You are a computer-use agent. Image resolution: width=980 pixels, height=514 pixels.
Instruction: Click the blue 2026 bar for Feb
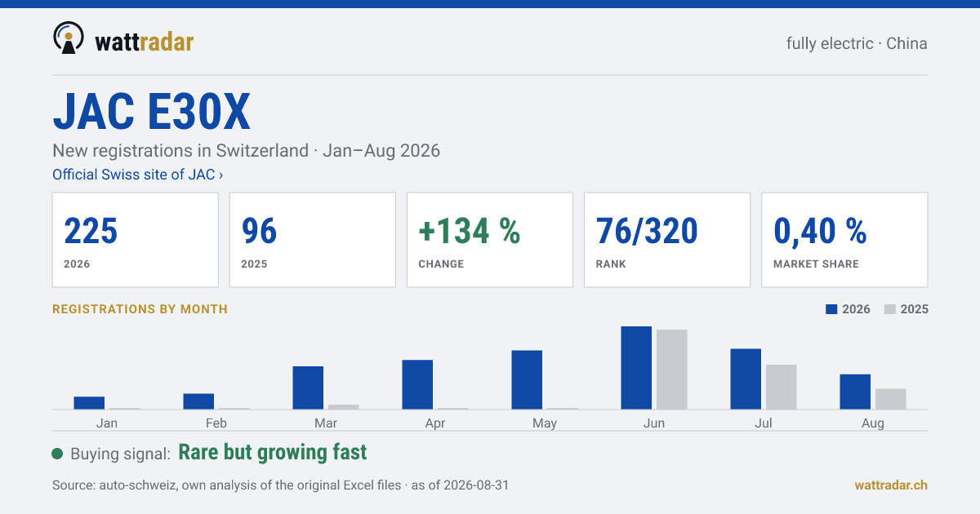click(x=198, y=401)
